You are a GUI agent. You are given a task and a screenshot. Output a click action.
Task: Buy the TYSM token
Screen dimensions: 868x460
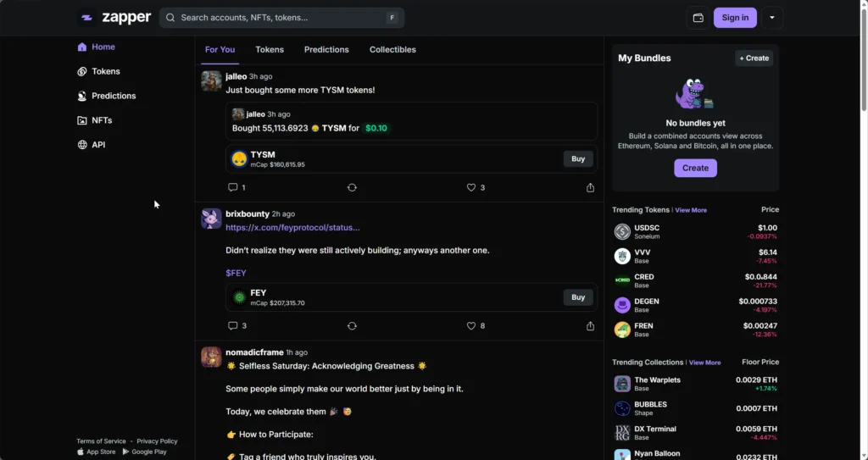click(578, 159)
